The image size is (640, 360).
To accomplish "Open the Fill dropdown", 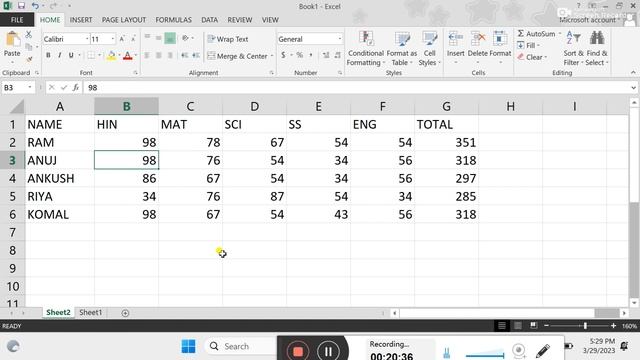I will [529, 45].
